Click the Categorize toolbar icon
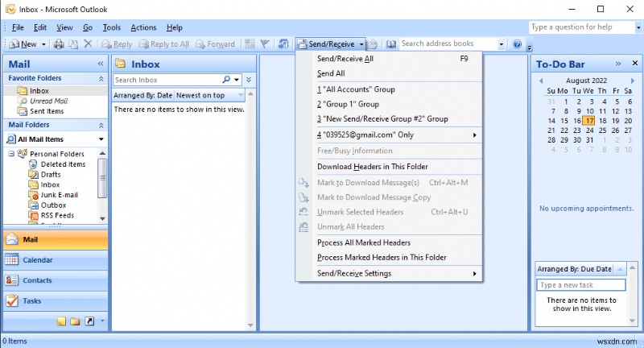644x348 pixels. tap(250, 44)
